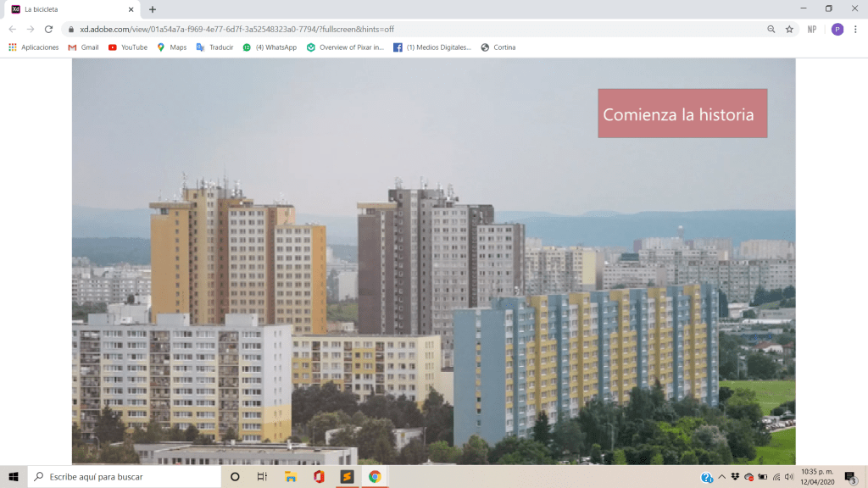Open the purple profile avatar
868x488 pixels.
tap(837, 29)
